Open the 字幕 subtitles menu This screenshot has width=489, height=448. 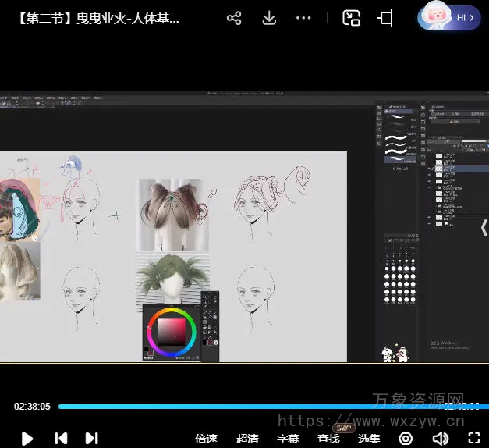[288, 439]
